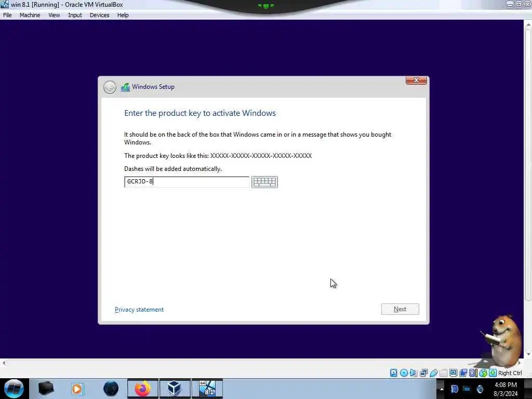Viewport: 532px width, 399px height.
Task: Click the USB devices status icon
Action: (x=434, y=373)
